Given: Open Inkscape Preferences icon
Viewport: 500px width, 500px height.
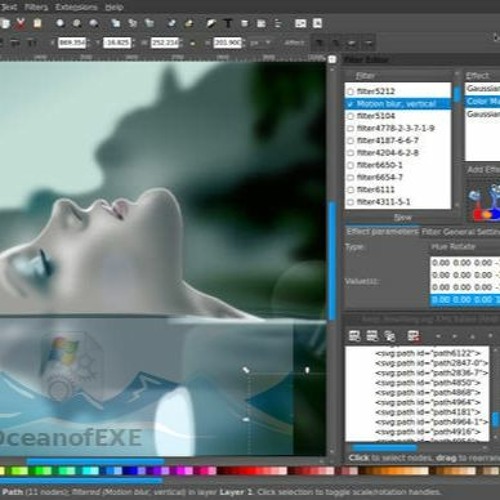Looking at the screenshot, I should click(300, 23).
